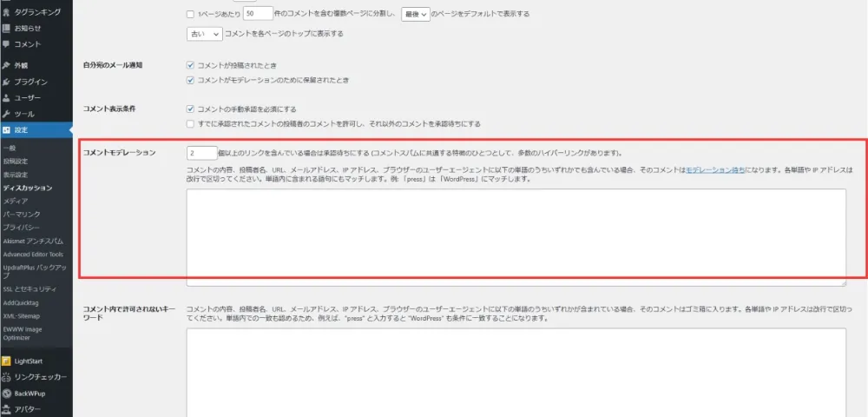Check previously approved comment author option
The image size is (868, 417).
pyautogui.click(x=190, y=124)
